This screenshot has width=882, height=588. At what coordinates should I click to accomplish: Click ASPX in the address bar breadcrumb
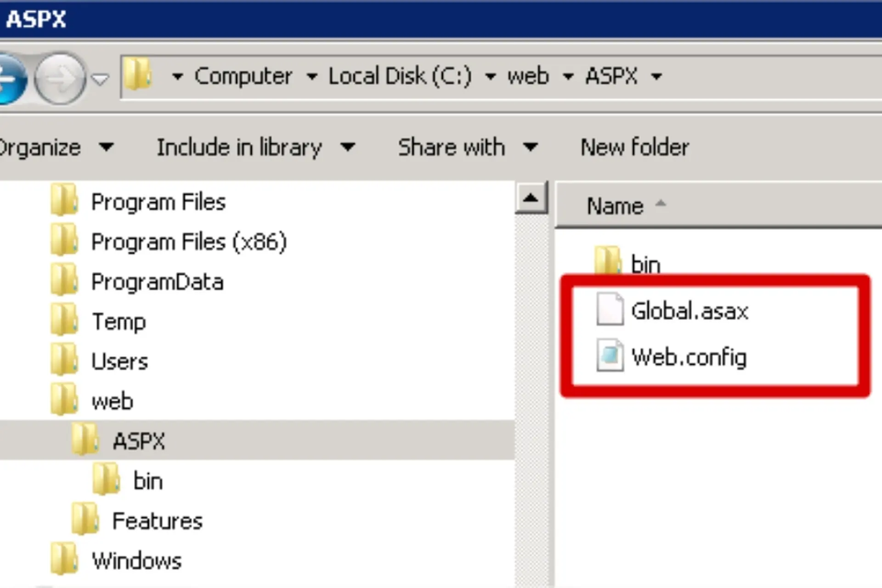coord(611,76)
